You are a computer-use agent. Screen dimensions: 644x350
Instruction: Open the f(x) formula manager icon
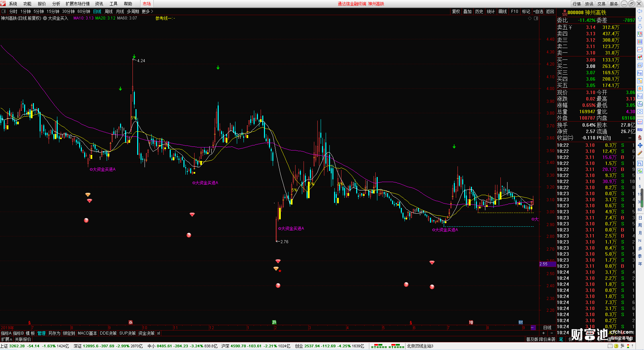(x=640, y=104)
